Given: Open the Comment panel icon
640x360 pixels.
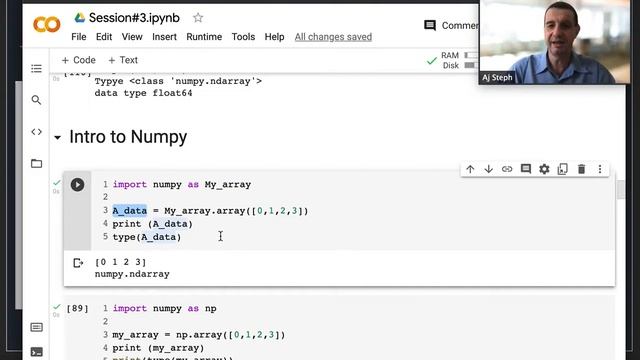Looking at the screenshot, I should [430, 25].
